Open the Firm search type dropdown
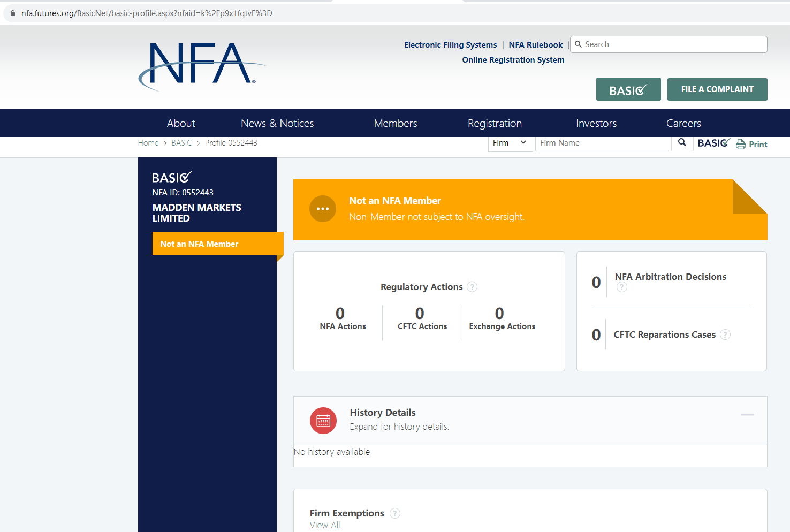The height and width of the screenshot is (532, 790). point(510,143)
